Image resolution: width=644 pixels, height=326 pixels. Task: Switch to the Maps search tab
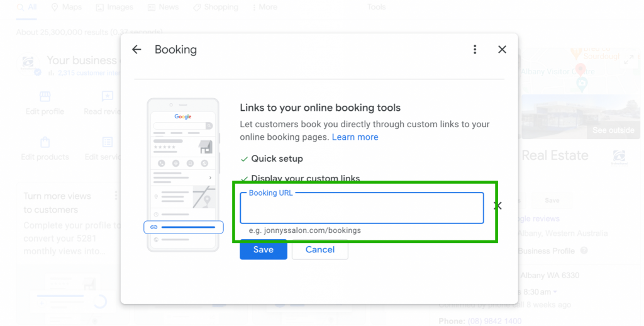click(x=66, y=8)
